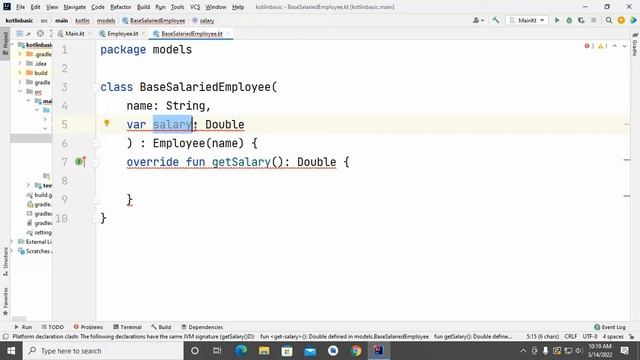Run with coverage icon in toolbar
Screen dimensions: 640x360
pyautogui.click(x=581, y=20)
